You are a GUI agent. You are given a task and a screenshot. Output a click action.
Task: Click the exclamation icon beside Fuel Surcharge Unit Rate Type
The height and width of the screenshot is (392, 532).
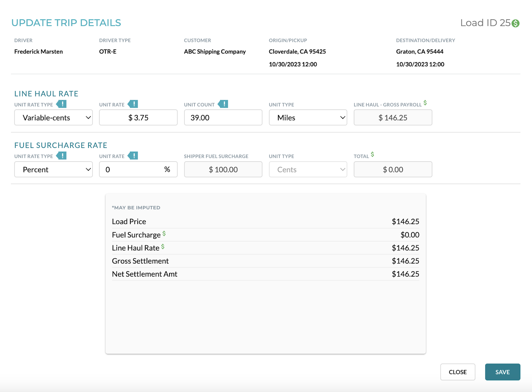pos(62,156)
